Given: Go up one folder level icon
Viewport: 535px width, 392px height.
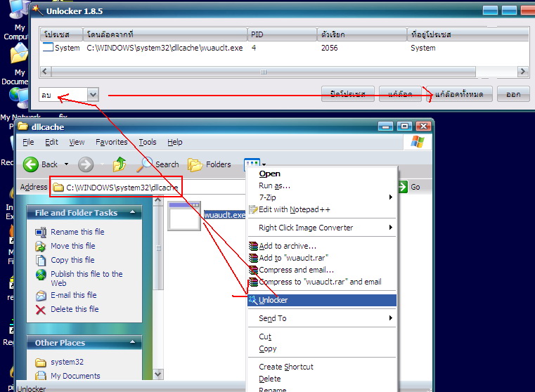Looking at the screenshot, I should click(x=120, y=164).
